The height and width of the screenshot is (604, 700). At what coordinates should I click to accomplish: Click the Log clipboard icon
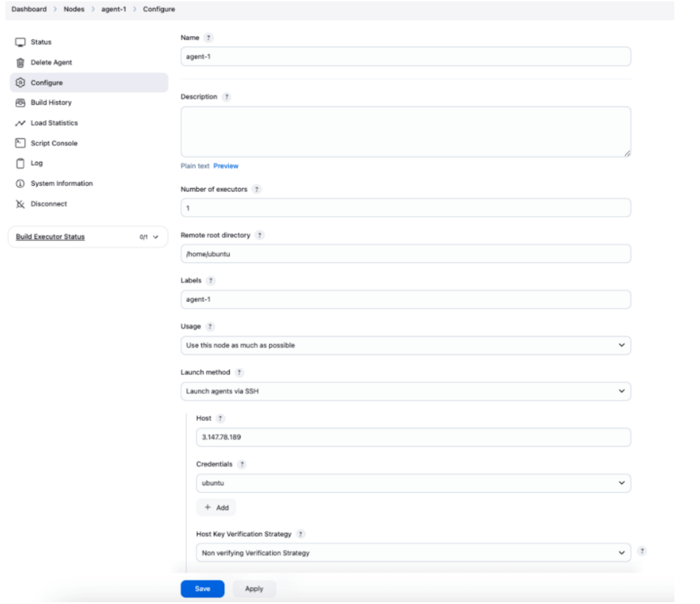point(20,163)
